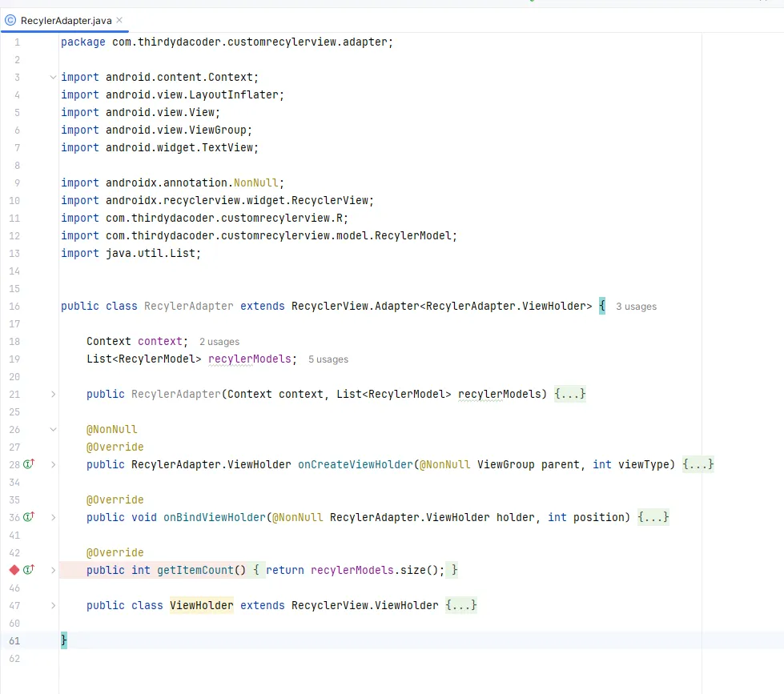Image resolution: width=784 pixels, height=694 pixels.
Task: Expand the RecylerAdapter constructor fold arrow
Action: [x=53, y=394]
